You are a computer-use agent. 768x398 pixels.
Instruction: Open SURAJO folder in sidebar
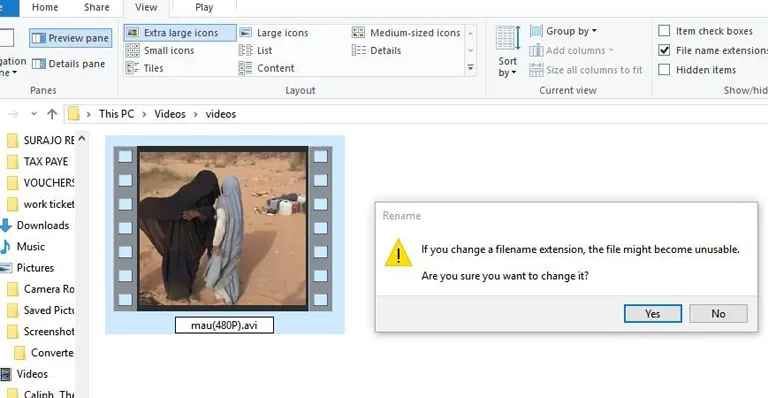pyautogui.click(x=41, y=140)
